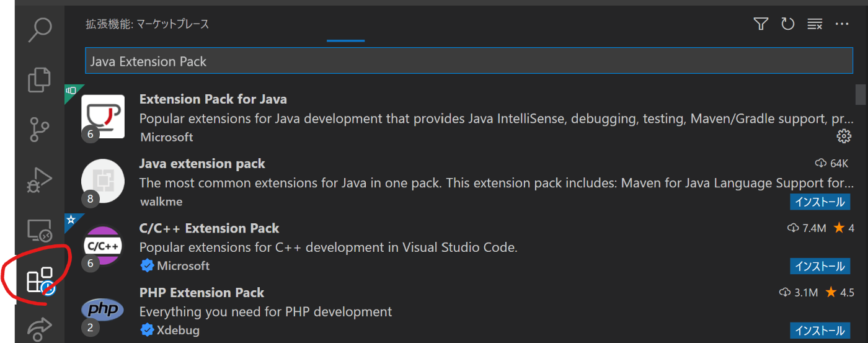Install the PHP Extension Pack
The width and height of the screenshot is (868, 343).
coord(820,331)
